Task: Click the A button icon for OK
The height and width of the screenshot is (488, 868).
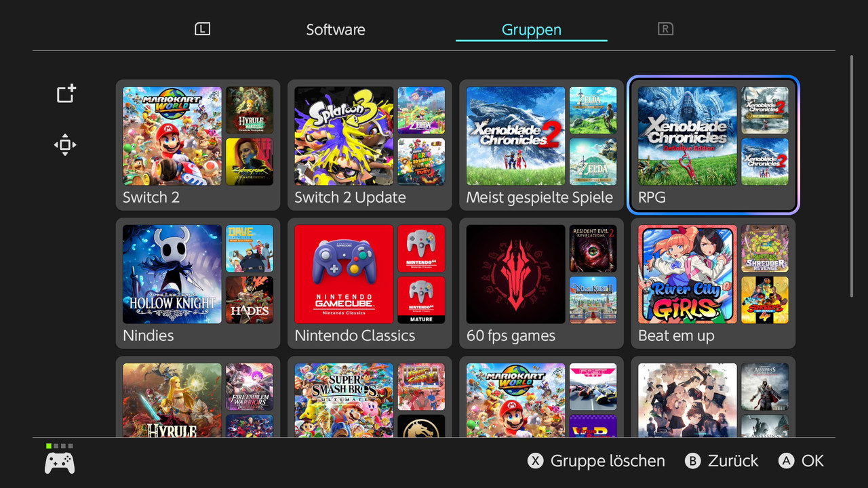Action: click(786, 461)
